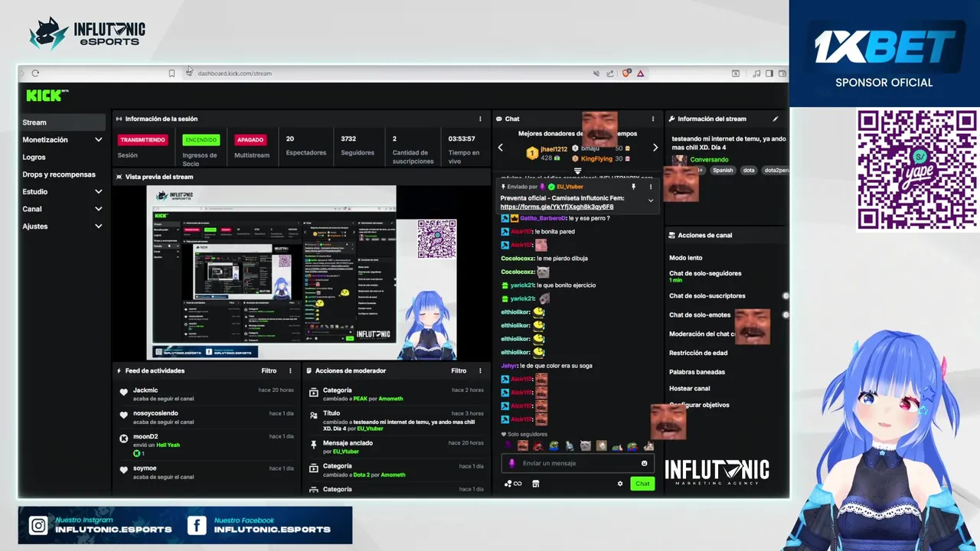Click the share icon in the address bar
Image resolution: width=980 pixels, height=551 pixels.
pos(610,73)
